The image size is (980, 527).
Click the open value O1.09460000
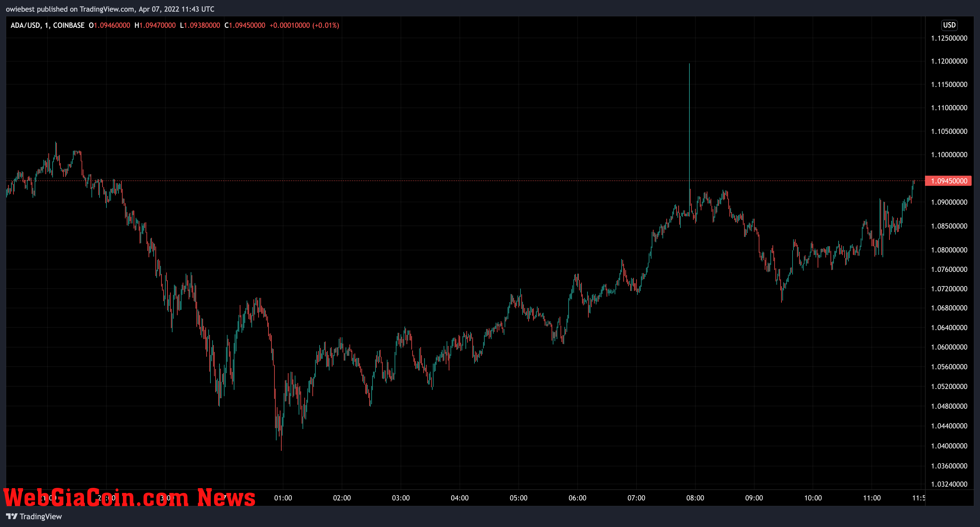(x=109, y=25)
